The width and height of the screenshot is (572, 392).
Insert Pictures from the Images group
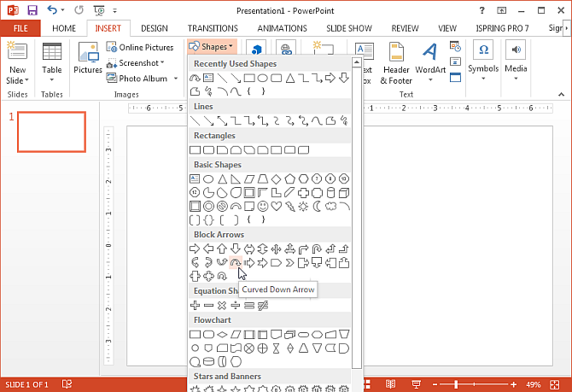pyautogui.click(x=88, y=58)
